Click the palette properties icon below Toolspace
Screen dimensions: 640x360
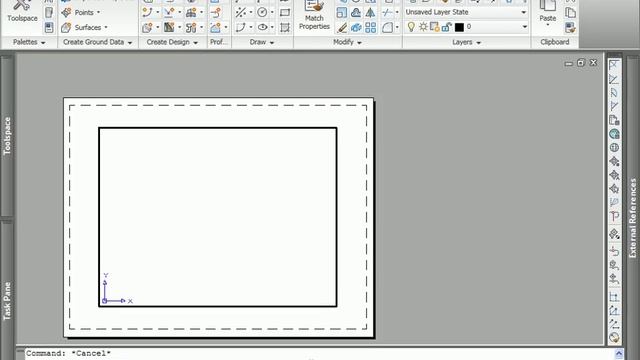coord(49,28)
